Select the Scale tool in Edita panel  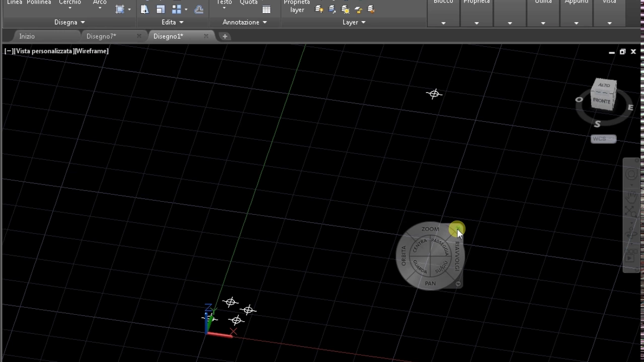pyautogui.click(x=160, y=9)
